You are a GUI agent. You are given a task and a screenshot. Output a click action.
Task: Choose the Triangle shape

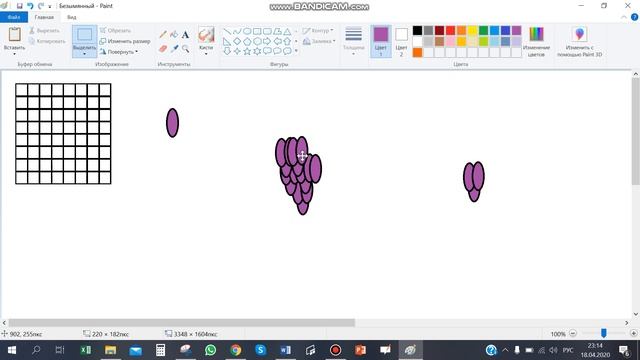[287, 31]
